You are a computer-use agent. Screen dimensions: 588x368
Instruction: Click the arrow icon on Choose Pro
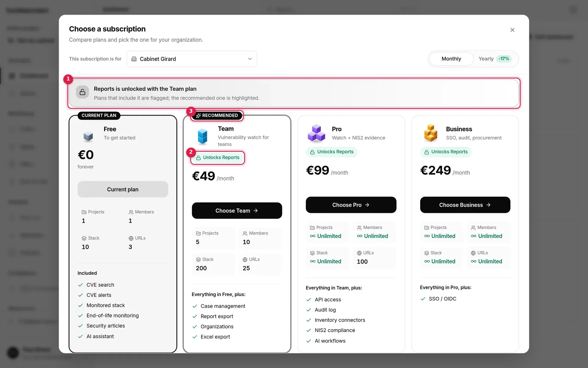click(367, 205)
